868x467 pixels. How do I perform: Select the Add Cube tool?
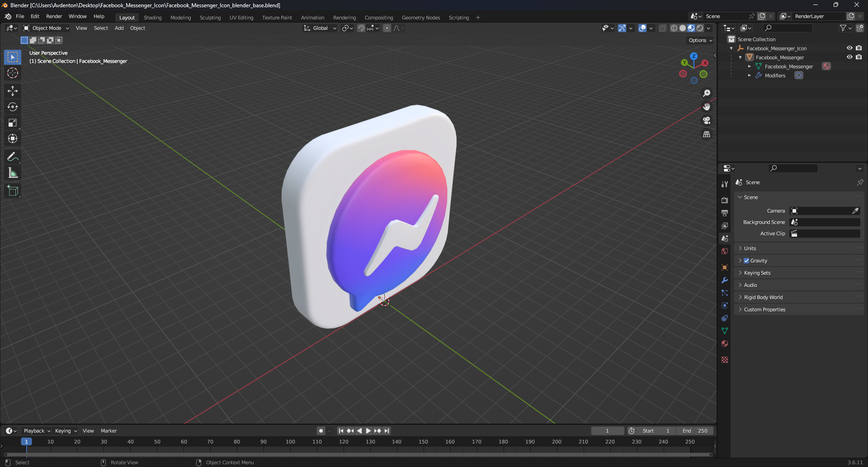[x=13, y=191]
